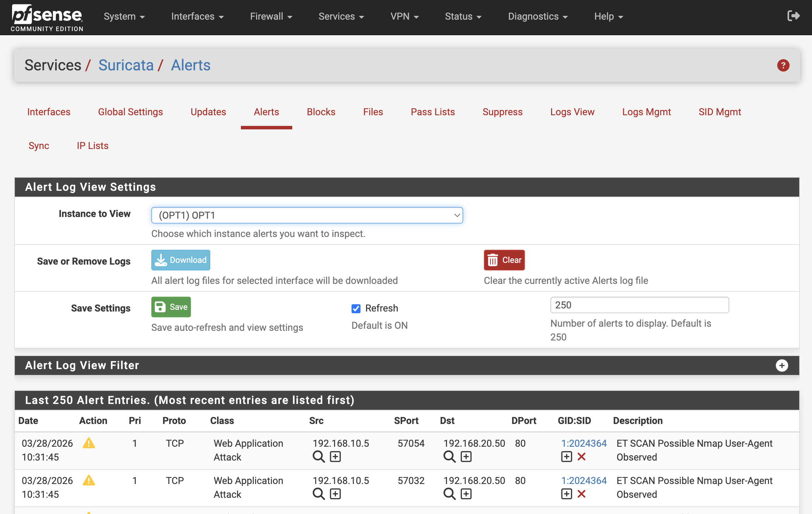This screenshot has width=812, height=514.
Task: Click the red help question mark icon
Action: [783, 65]
